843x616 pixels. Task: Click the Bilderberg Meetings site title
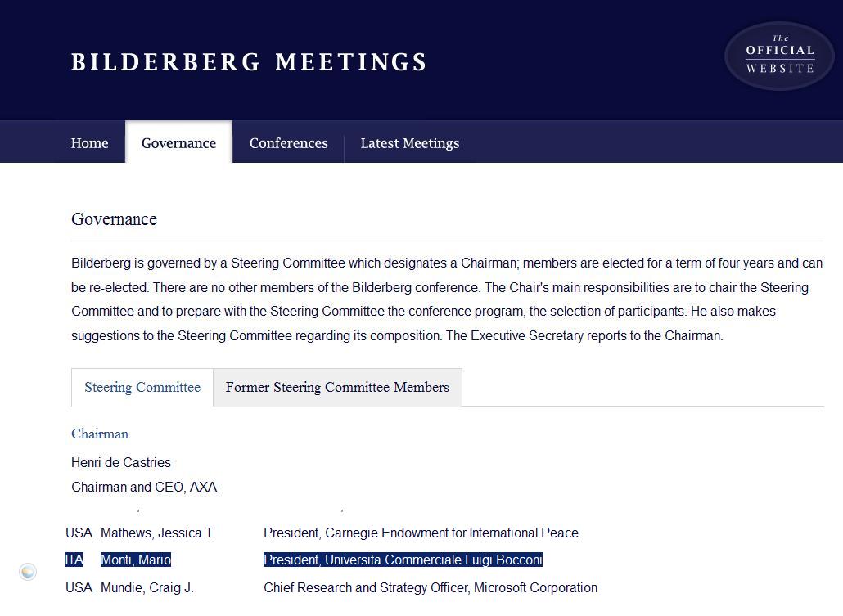[x=249, y=62]
